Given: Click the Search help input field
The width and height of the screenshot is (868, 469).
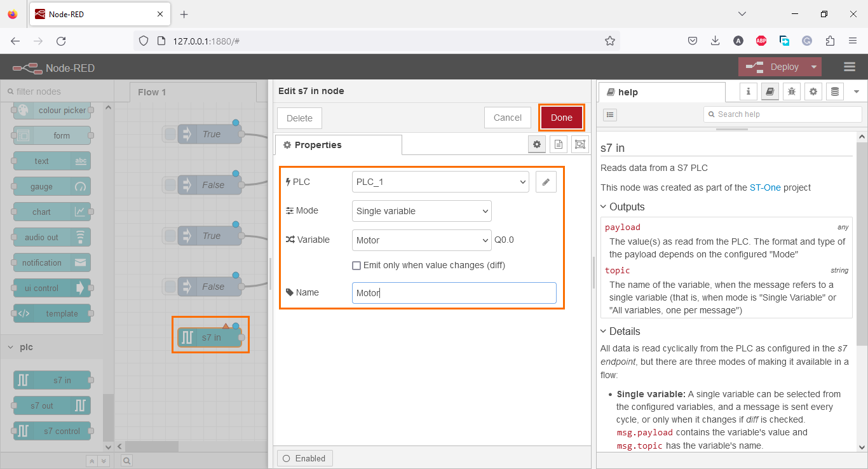Looking at the screenshot, I should click(x=782, y=114).
